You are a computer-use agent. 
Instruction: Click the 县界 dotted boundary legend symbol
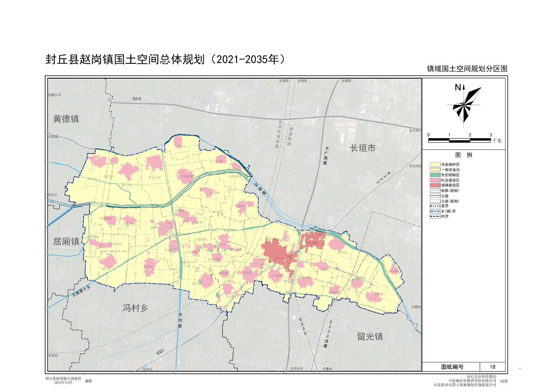tap(435, 206)
